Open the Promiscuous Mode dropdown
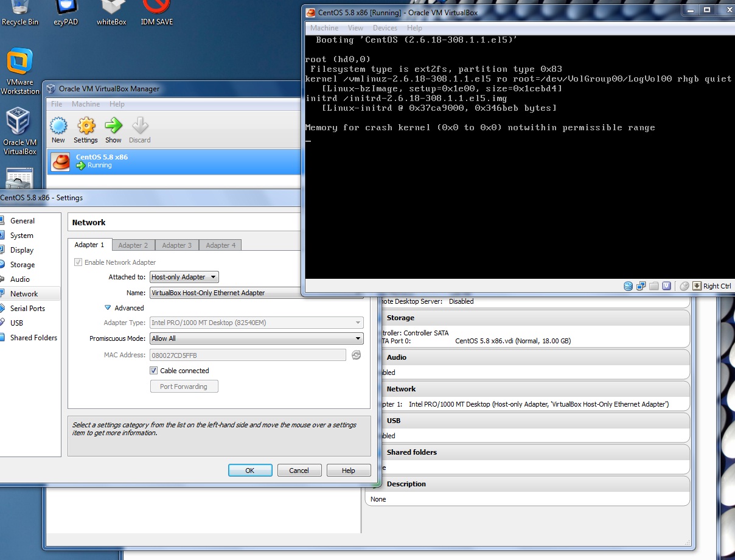 tap(256, 338)
